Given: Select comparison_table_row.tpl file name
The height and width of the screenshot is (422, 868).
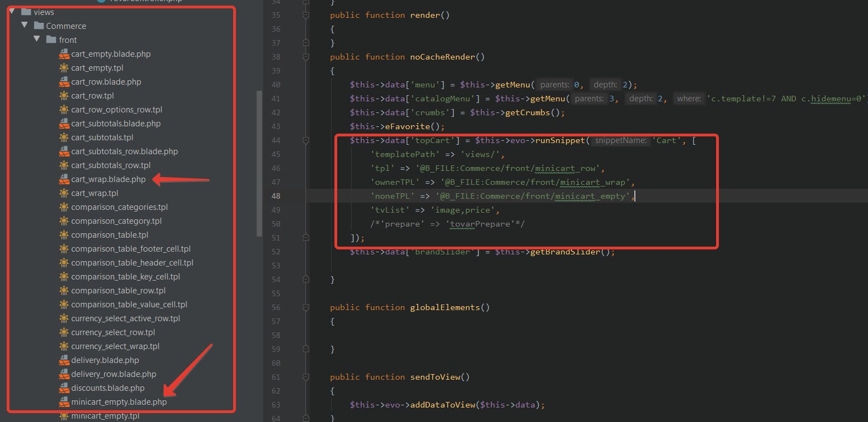Looking at the screenshot, I should [118, 291].
